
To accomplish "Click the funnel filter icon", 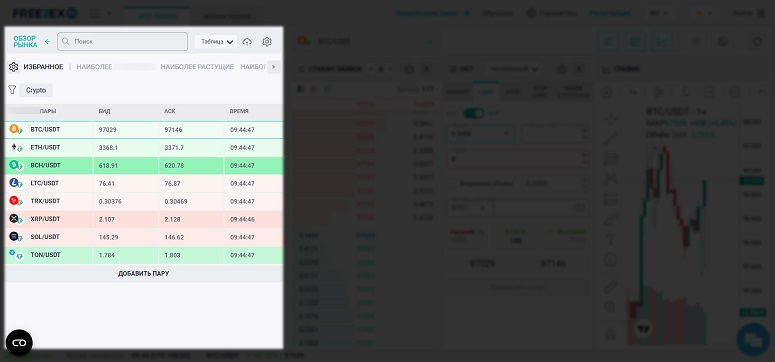I will pyautogui.click(x=12, y=90).
